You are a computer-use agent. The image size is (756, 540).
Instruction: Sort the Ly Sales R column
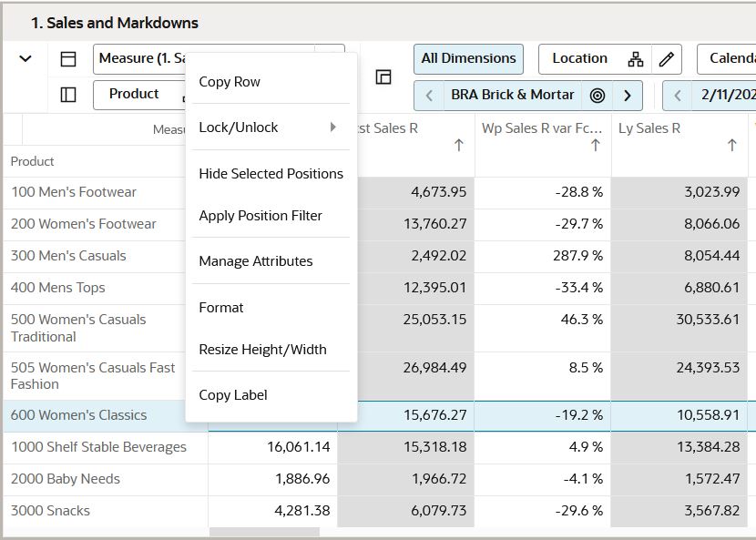(731, 146)
